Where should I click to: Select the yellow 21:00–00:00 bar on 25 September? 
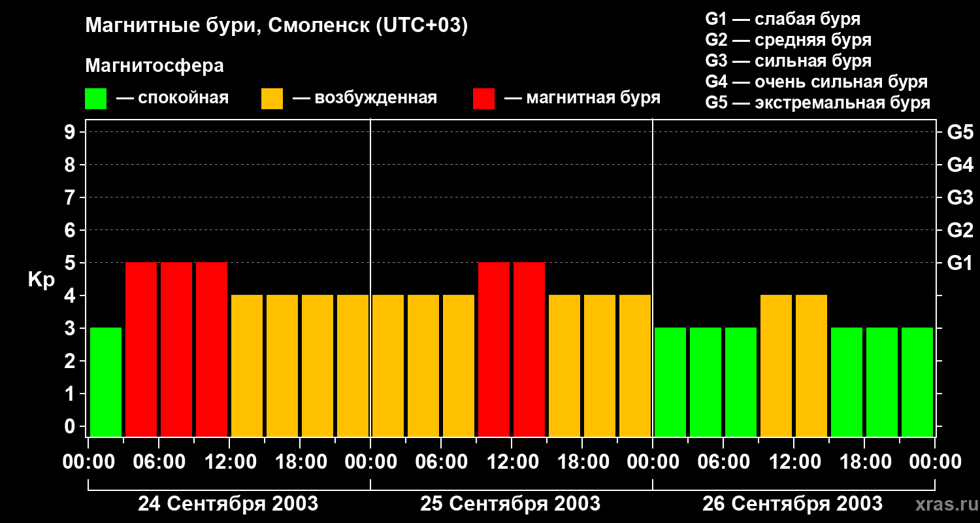point(635,366)
